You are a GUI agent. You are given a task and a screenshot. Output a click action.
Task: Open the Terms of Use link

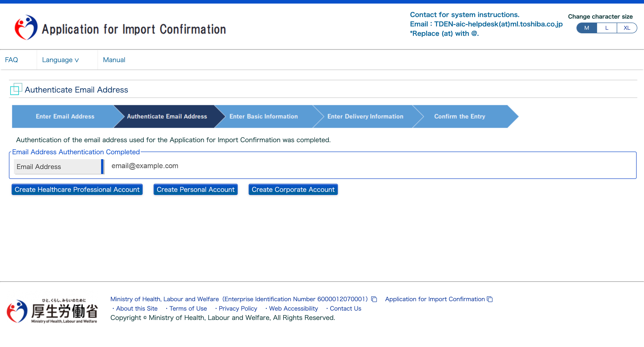coord(188,308)
